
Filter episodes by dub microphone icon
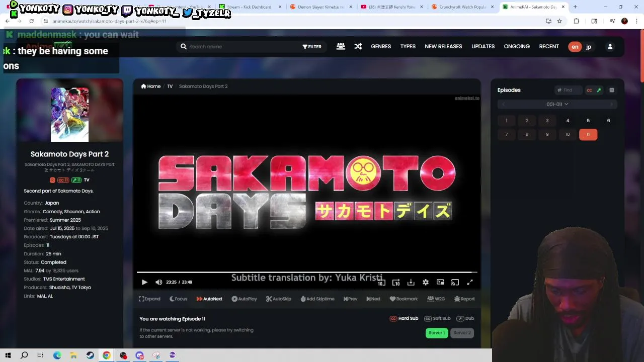pos(599,90)
